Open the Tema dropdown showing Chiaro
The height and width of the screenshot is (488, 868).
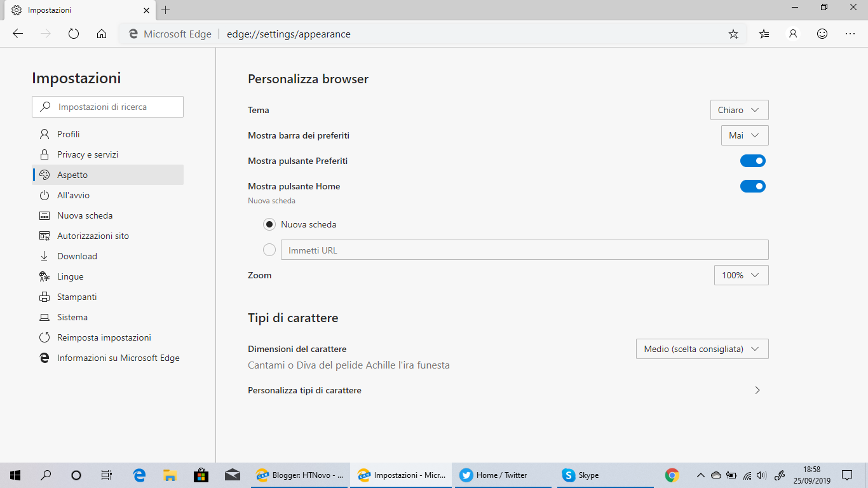coord(739,110)
